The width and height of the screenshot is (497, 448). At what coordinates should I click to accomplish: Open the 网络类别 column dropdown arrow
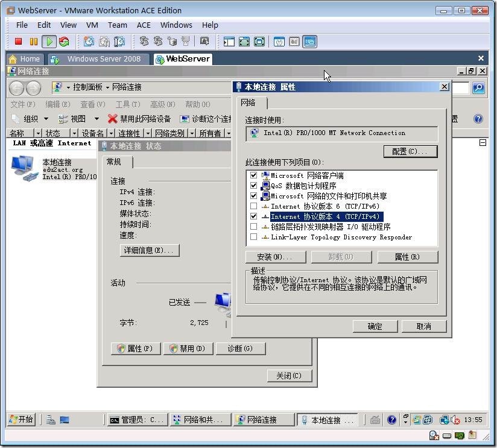pos(192,133)
